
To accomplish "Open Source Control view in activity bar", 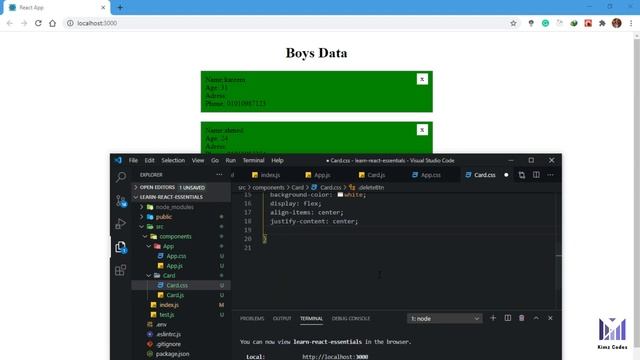I will (121, 200).
